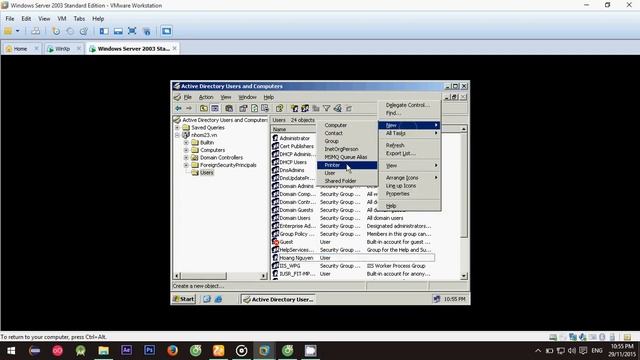Click VMware show library sidebar icon
The height and width of the screenshot is (360, 640).
[104, 31]
